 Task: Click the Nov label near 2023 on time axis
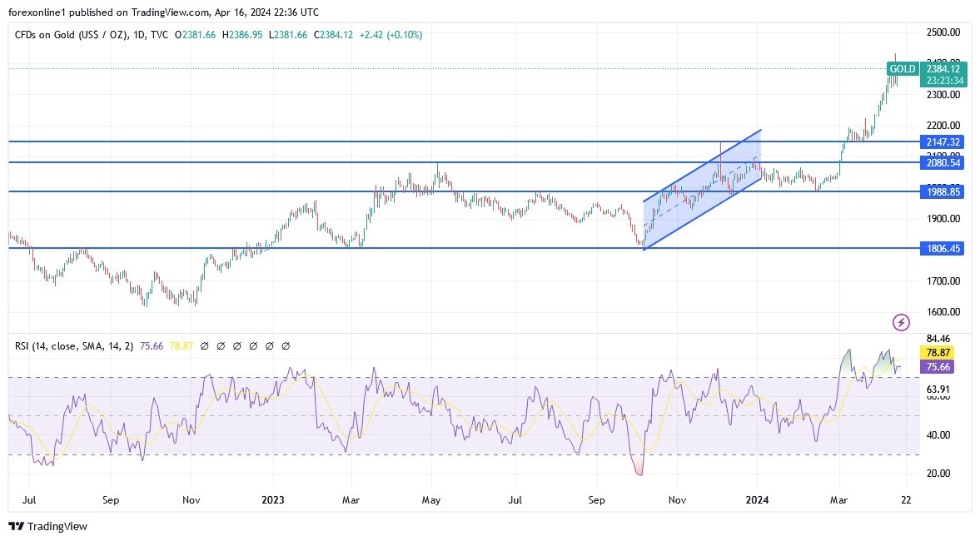click(192, 500)
